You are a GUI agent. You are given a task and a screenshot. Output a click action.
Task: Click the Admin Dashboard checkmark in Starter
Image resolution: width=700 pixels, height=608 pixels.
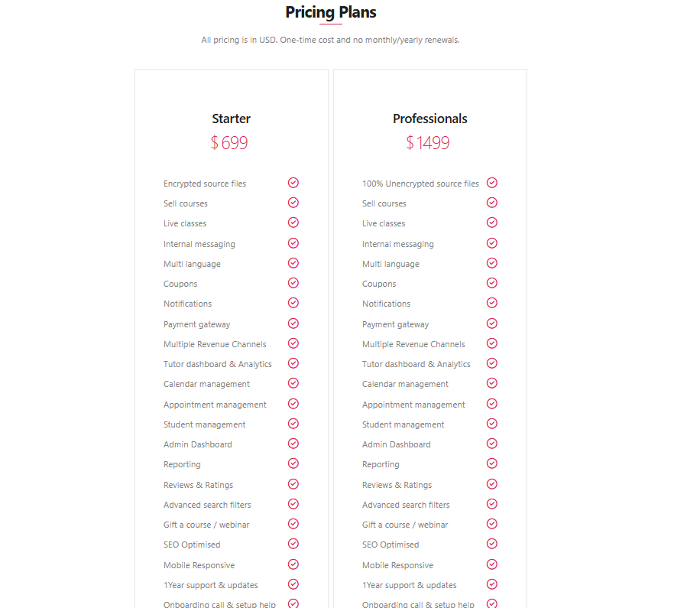[x=293, y=444]
